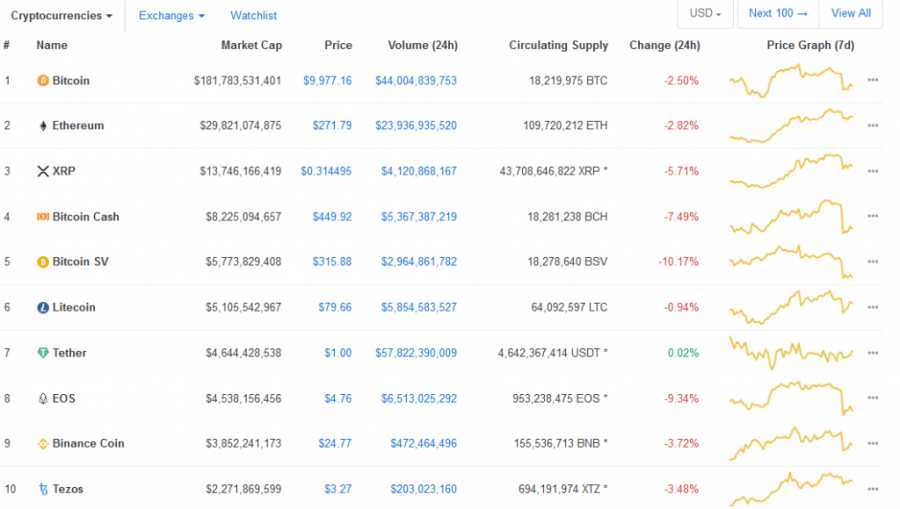Open the more options dots for Ethereum
Image resolution: width=900 pixels, height=509 pixels.
tap(872, 125)
